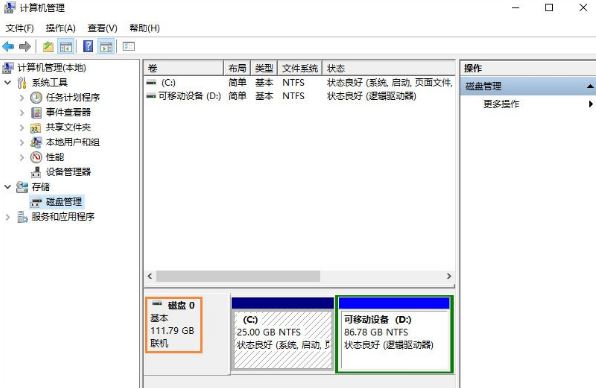Open the Help question mark icon
The image size is (596, 388).
(88, 46)
